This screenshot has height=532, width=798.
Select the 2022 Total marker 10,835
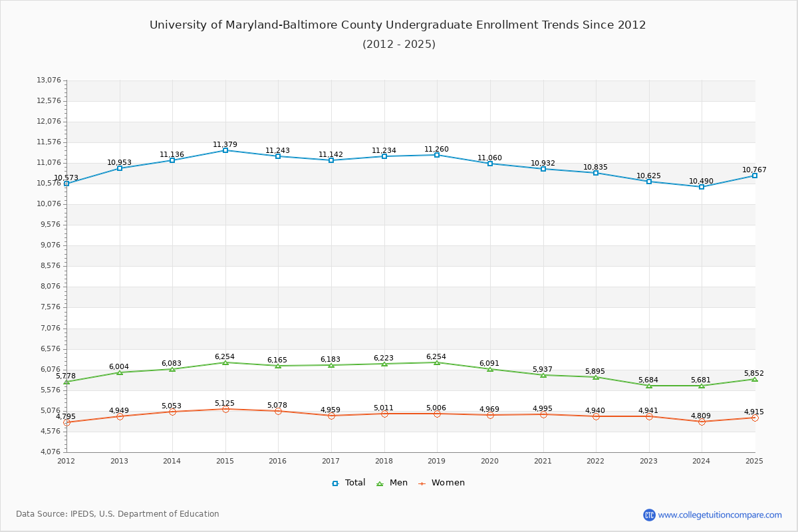click(596, 173)
